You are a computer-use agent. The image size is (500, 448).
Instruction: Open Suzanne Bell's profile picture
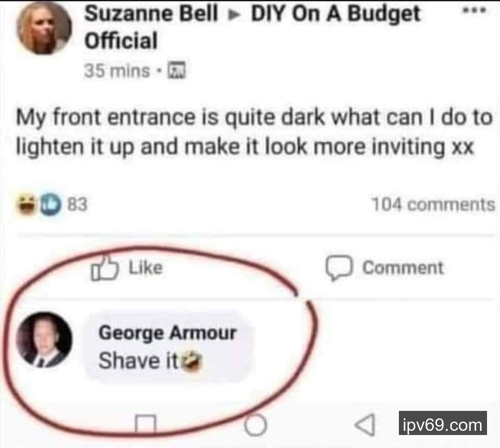click(45, 28)
